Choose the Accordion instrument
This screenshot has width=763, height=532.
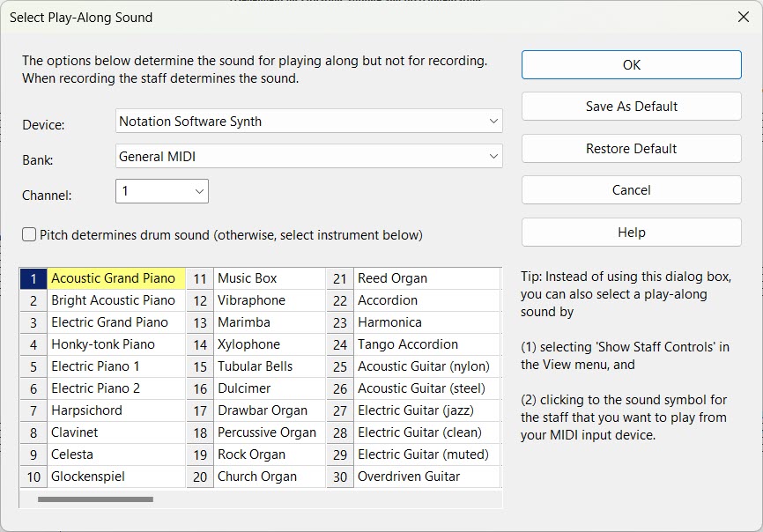(x=388, y=300)
